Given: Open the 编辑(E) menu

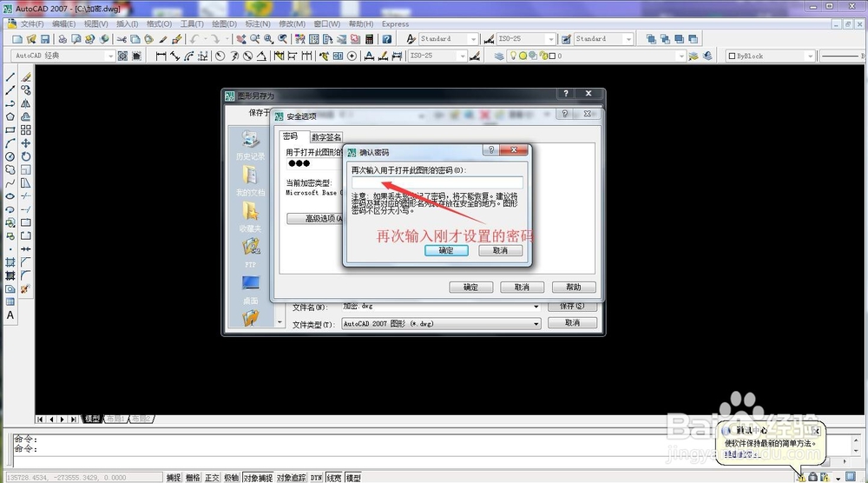Looking at the screenshot, I should click(x=63, y=23).
